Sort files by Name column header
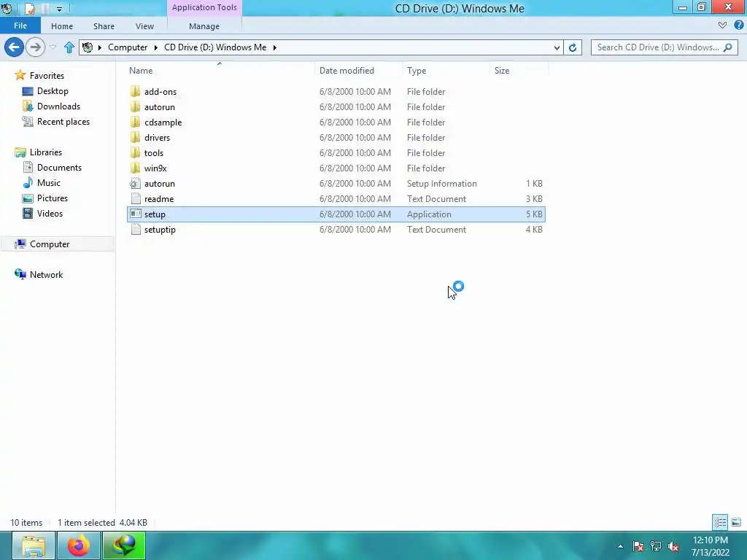The width and height of the screenshot is (747, 560). pyautogui.click(x=141, y=71)
